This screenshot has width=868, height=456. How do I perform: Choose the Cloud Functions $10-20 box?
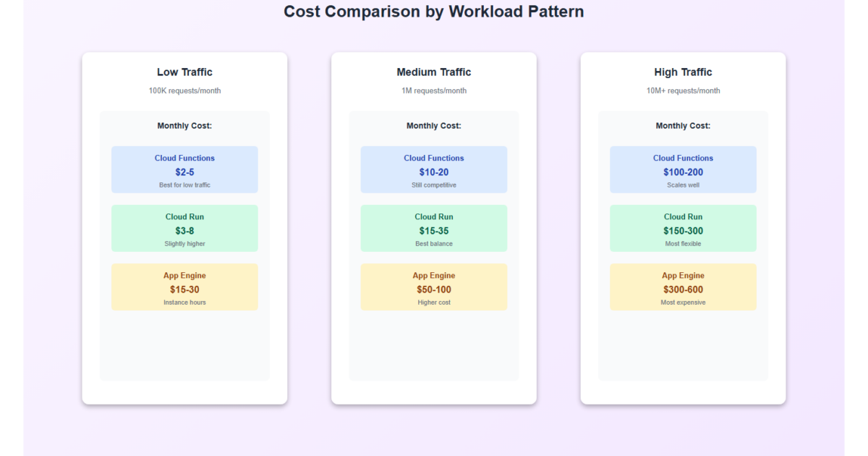tap(433, 170)
